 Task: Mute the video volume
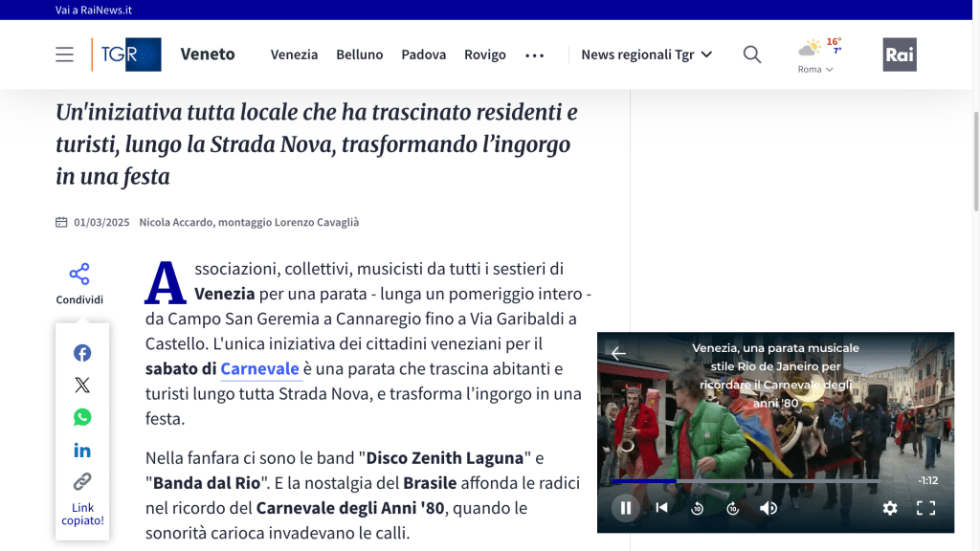(x=768, y=508)
